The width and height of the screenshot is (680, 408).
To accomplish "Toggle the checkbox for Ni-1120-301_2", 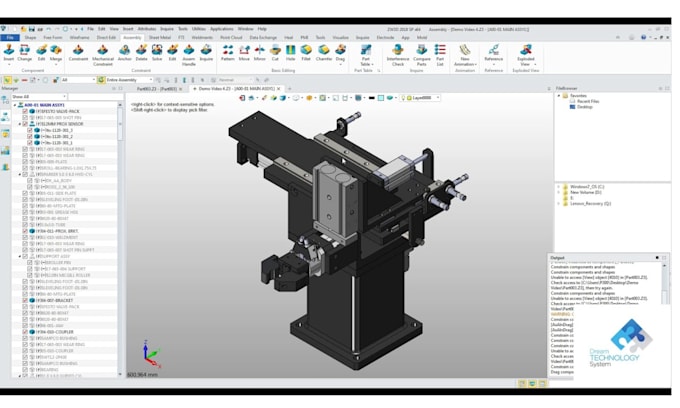I will [x=30, y=137].
